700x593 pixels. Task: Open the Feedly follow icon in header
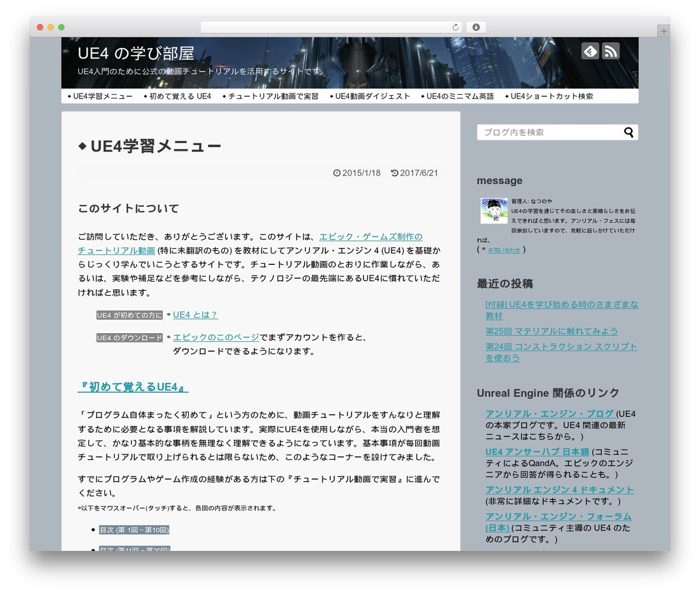[x=590, y=51]
